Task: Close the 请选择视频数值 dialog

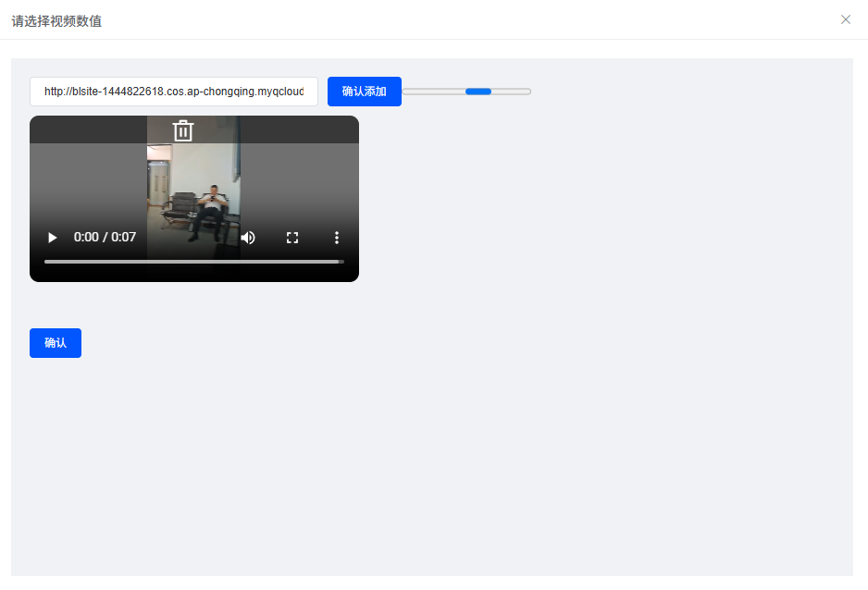Action: coord(845,20)
